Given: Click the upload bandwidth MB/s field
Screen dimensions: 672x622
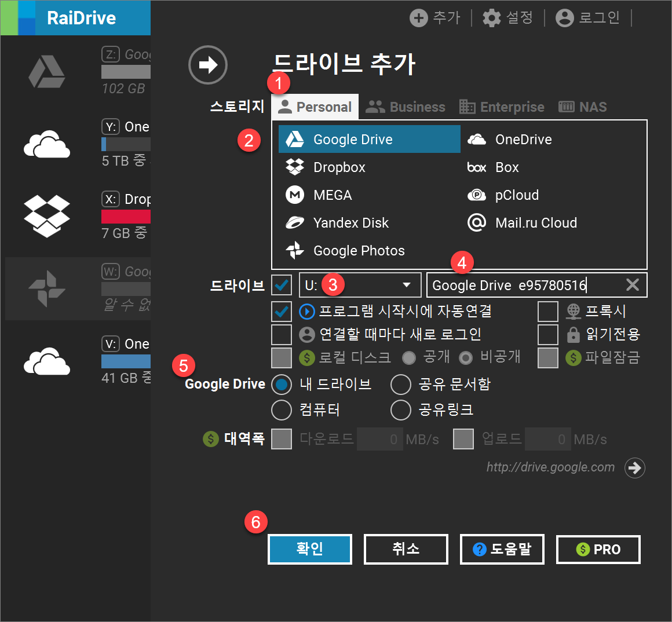Looking at the screenshot, I should point(547,439).
